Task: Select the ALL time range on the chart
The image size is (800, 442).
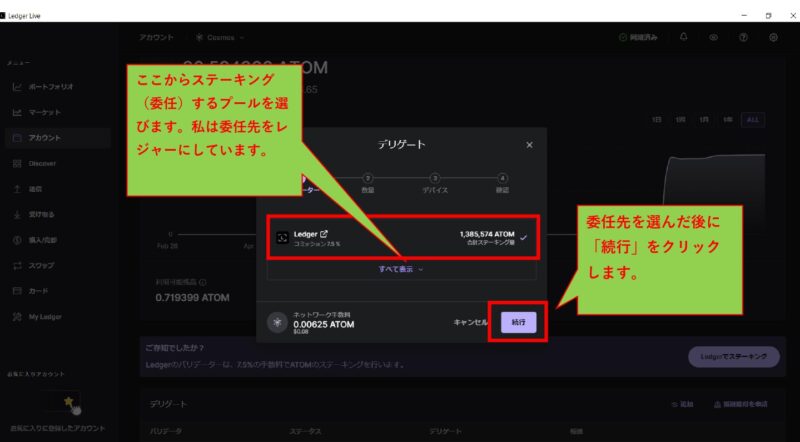Action: point(753,120)
